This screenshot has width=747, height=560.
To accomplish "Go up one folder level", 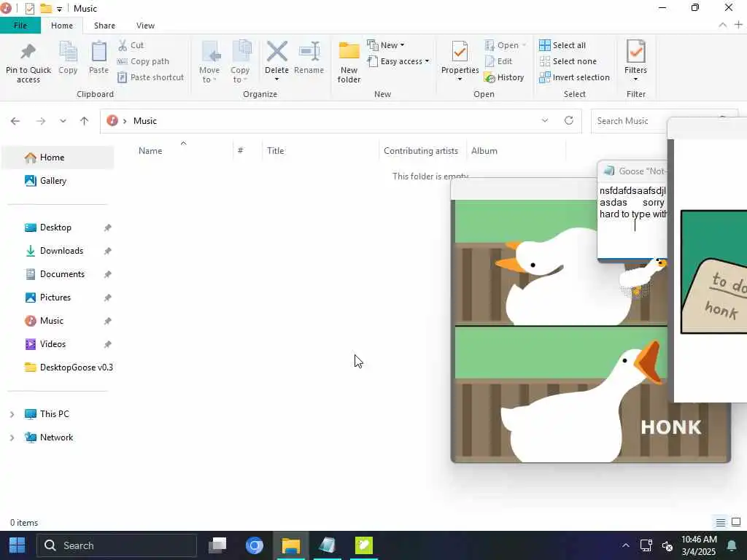I will point(85,121).
